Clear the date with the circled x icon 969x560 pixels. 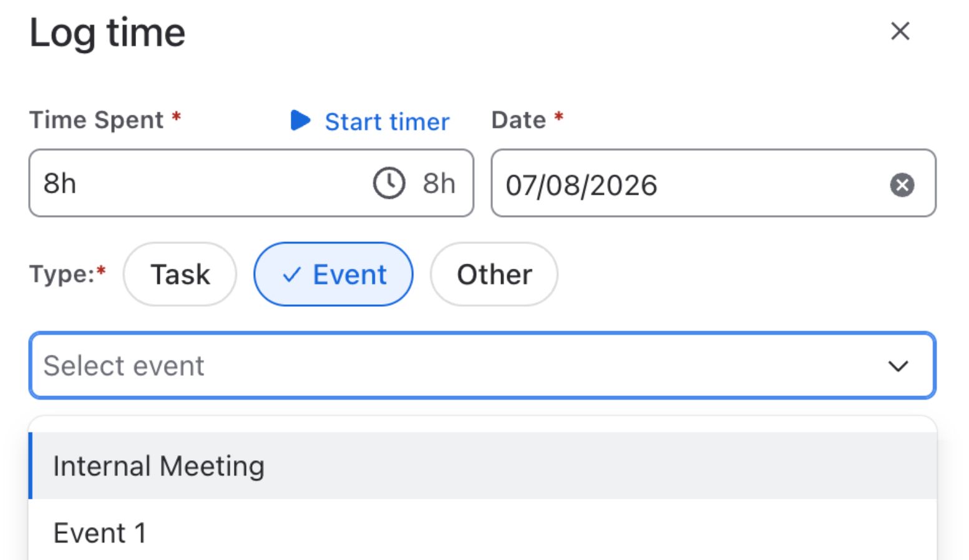click(x=902, y=185)
